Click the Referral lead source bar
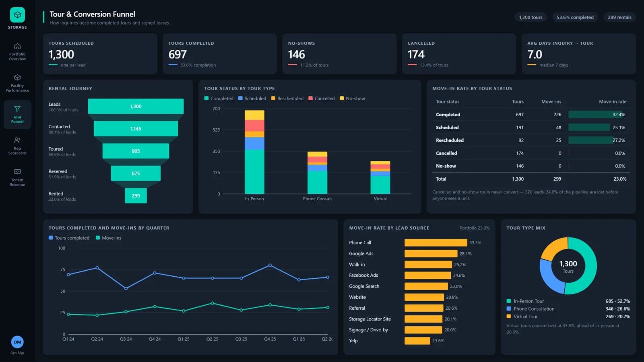Screen dimensions: 644x362 [424, 308]
